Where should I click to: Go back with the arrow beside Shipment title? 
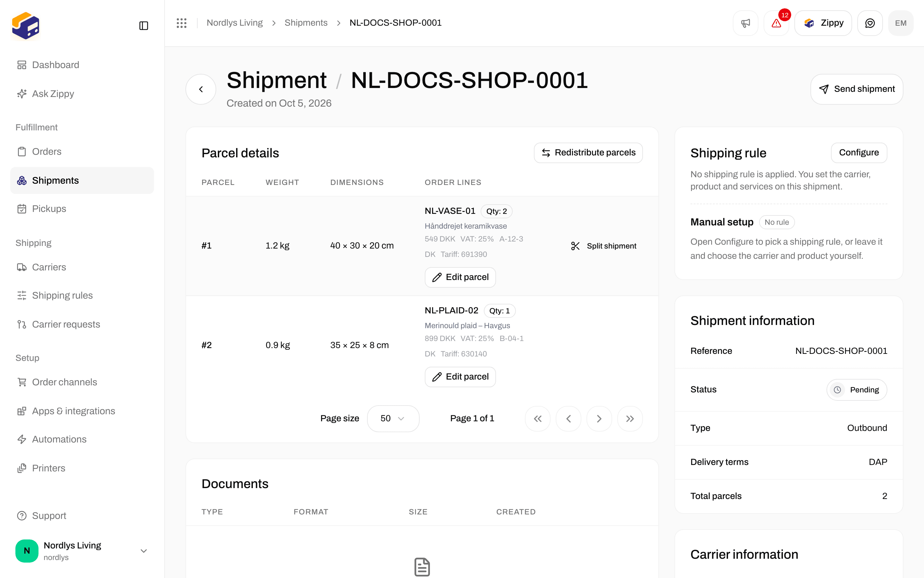201,89
